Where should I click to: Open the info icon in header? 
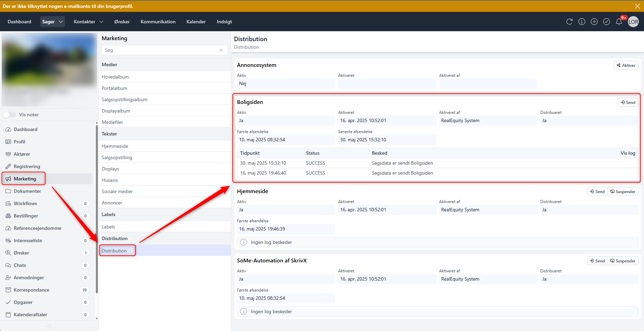(581, 22)
